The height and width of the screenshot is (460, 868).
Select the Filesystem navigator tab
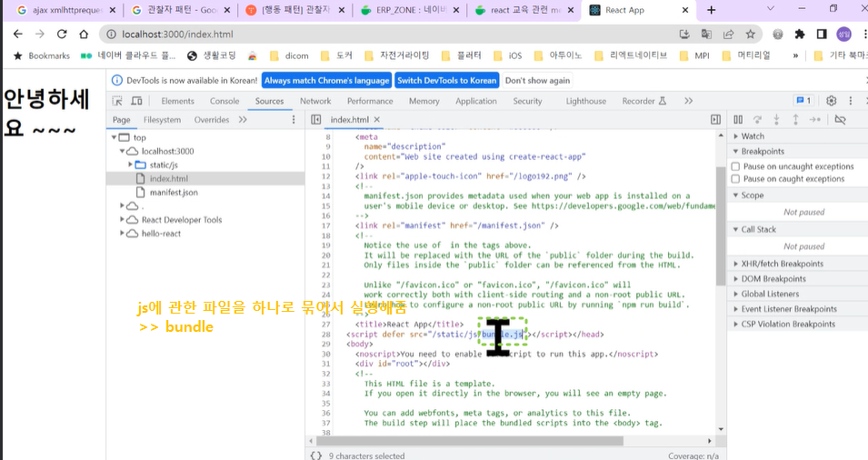coord(162,120)
